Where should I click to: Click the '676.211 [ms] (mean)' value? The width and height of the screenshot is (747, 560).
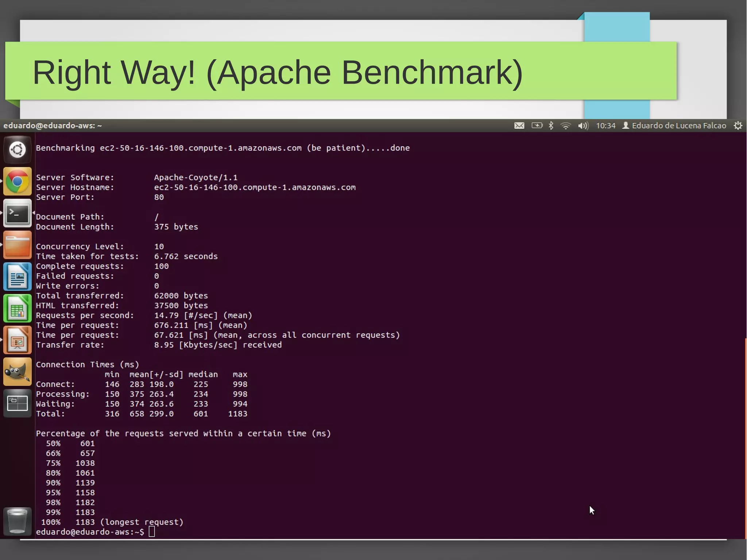(201, 325)
